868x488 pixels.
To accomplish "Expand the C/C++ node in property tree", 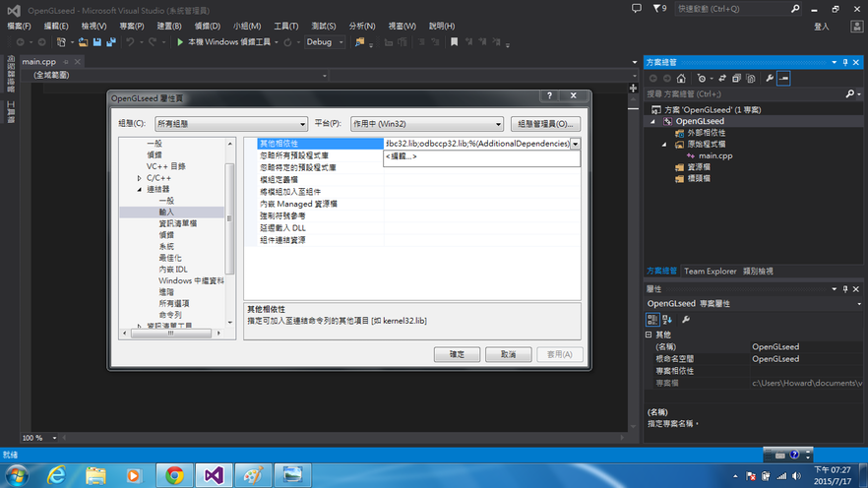I will [140, 178].
